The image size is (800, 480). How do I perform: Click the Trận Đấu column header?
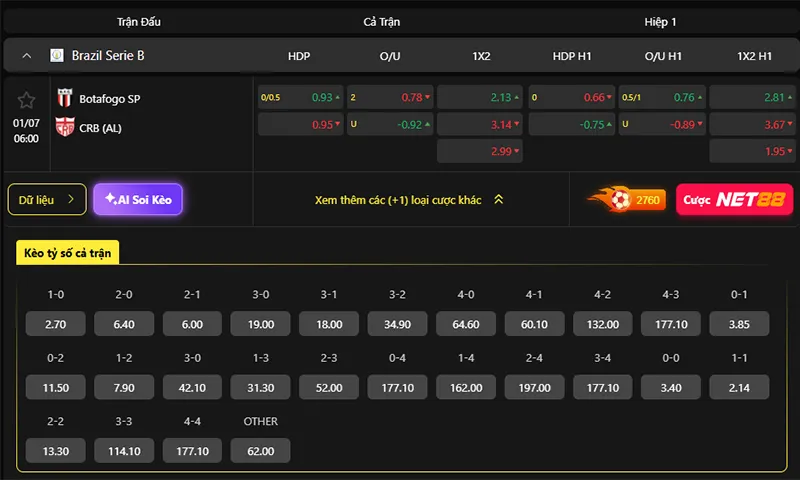click(139, 22)
